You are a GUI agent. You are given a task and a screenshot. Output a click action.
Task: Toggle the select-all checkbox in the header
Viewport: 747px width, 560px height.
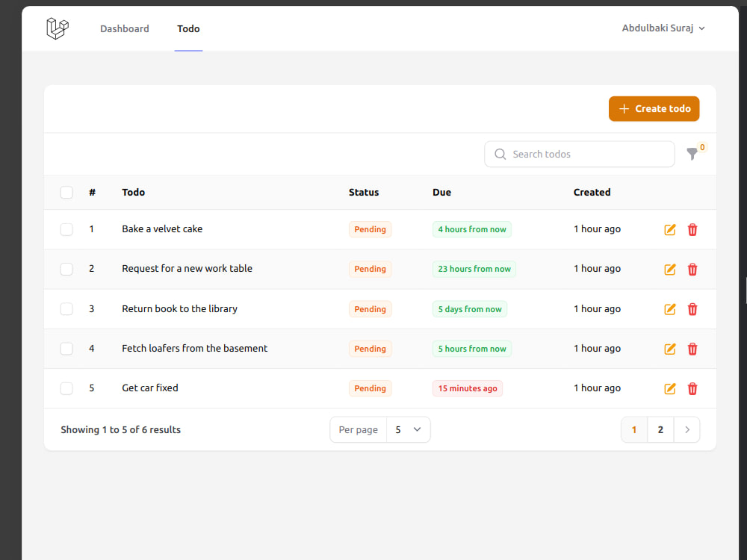coord(66,192)
